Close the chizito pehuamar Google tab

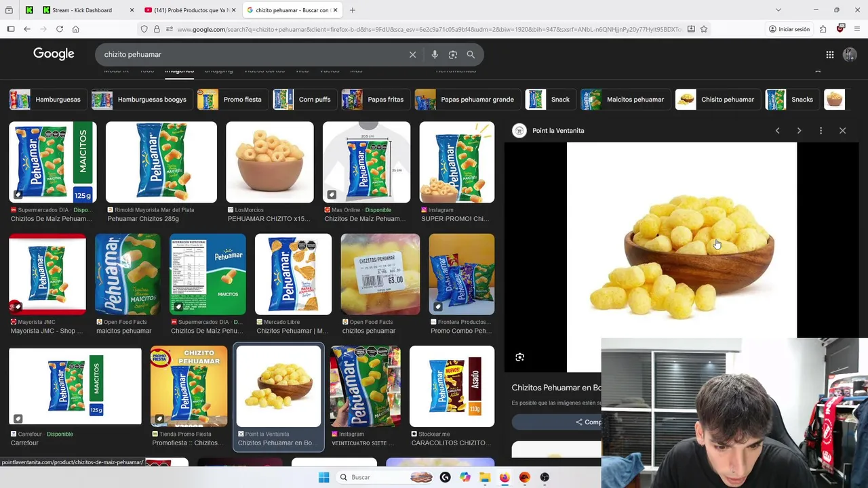coord(335,10)
